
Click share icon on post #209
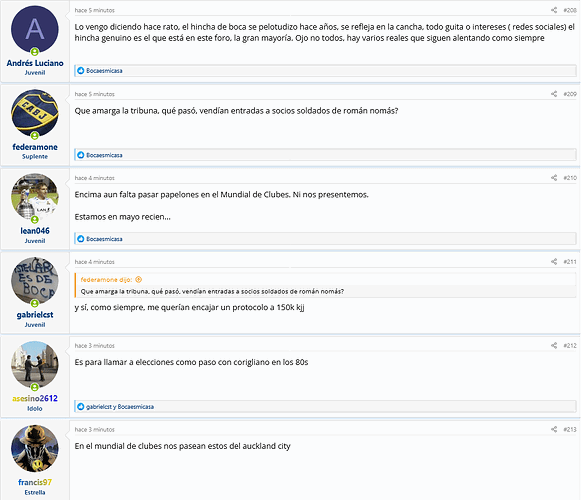tap(554, 94)
